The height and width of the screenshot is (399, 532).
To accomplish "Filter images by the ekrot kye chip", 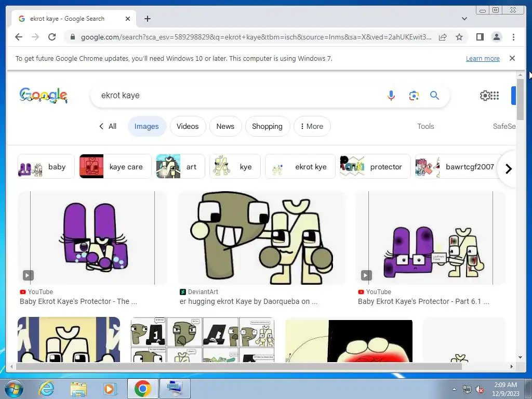I will (x=300, y=166).
